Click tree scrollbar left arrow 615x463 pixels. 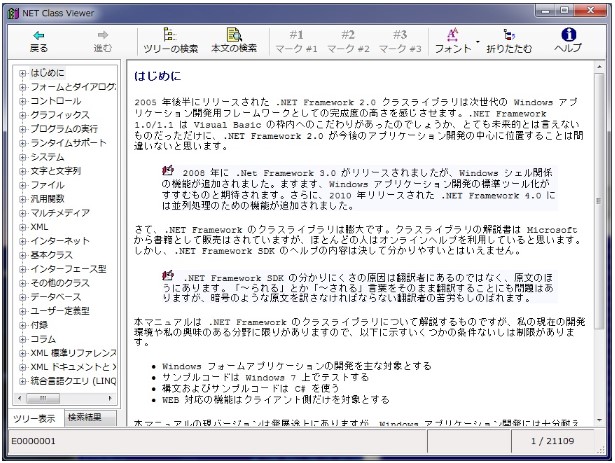tap(20, 399)
